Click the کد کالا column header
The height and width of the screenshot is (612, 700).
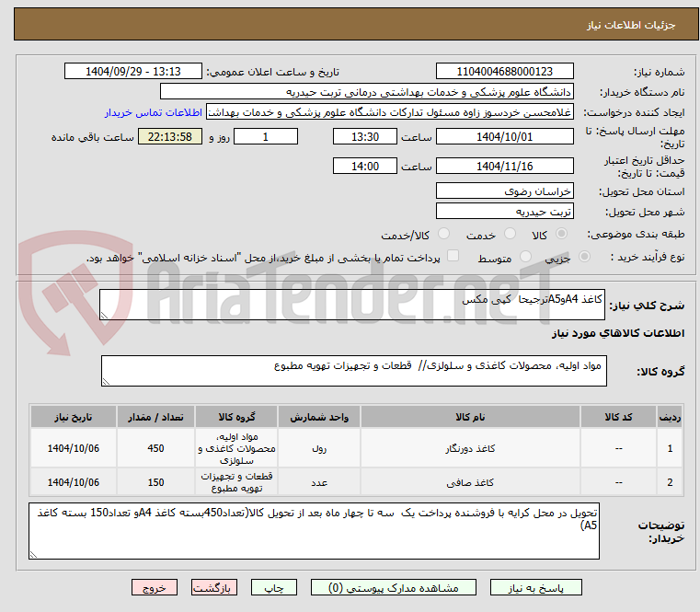tap(618, 417)
